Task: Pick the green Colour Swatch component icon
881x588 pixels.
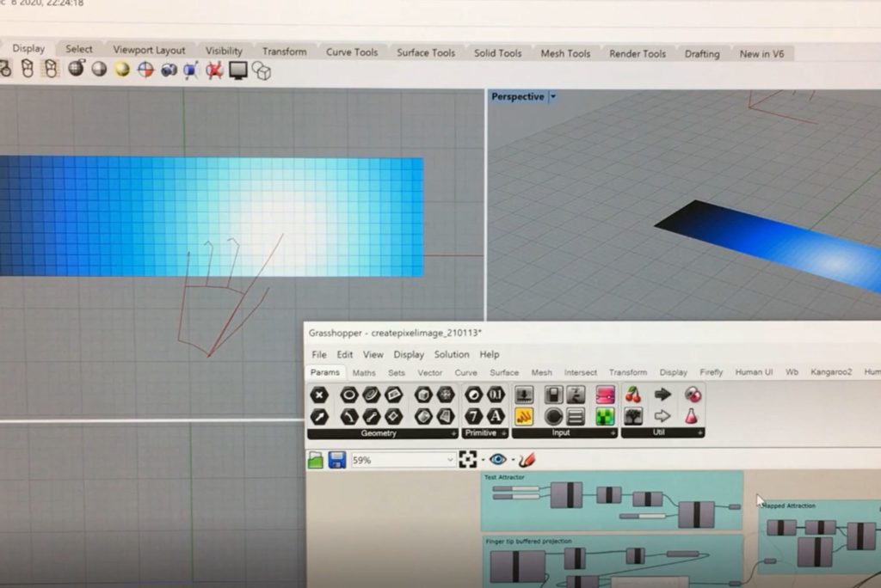Action: 606,416
